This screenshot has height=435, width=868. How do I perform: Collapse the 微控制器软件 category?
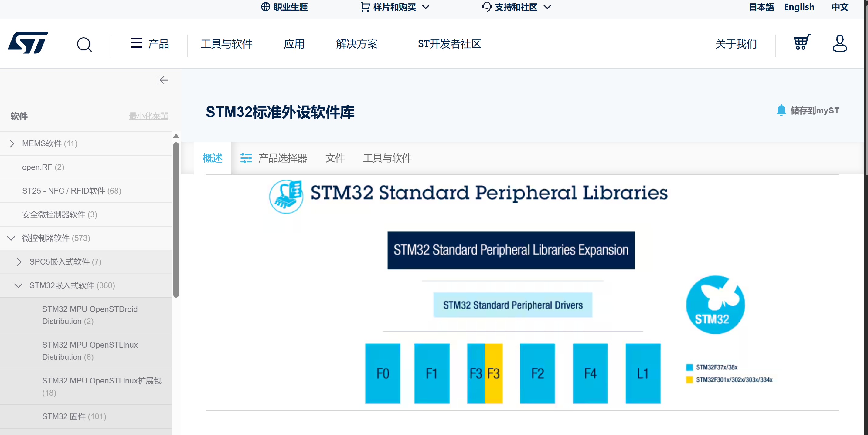click(x=11, y=238)
